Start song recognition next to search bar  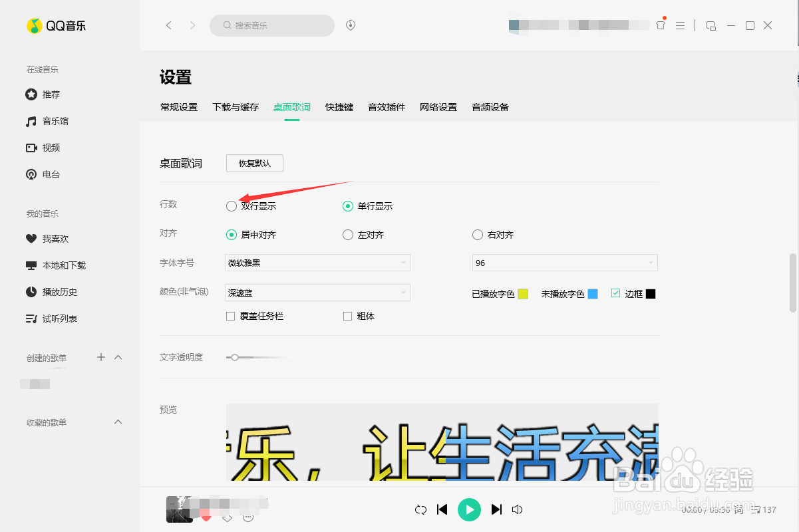(350, 25)
